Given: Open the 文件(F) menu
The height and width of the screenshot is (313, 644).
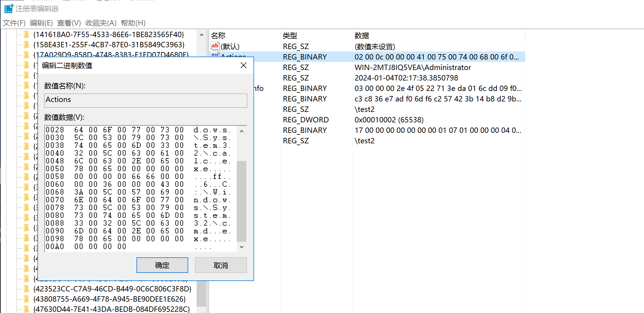Looking at the screenshot, I should coord(14,23).
